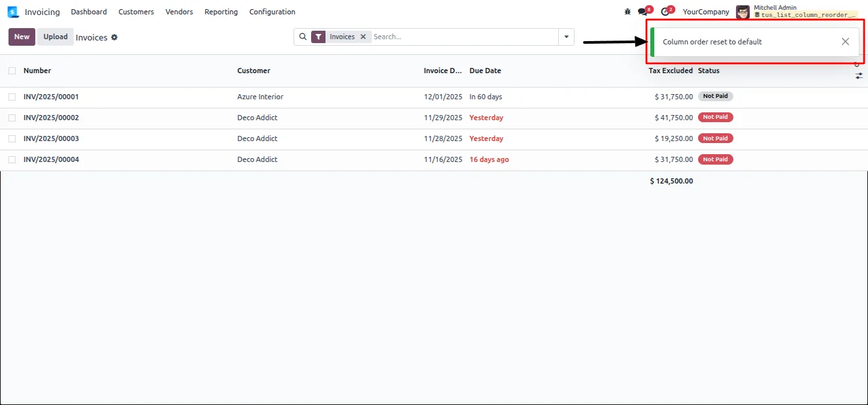Open the activities clock icon

[665, 12]
